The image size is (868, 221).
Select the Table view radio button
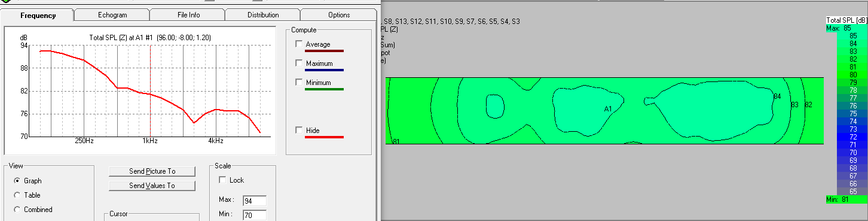pyautogui.click(x=17, y=195)
